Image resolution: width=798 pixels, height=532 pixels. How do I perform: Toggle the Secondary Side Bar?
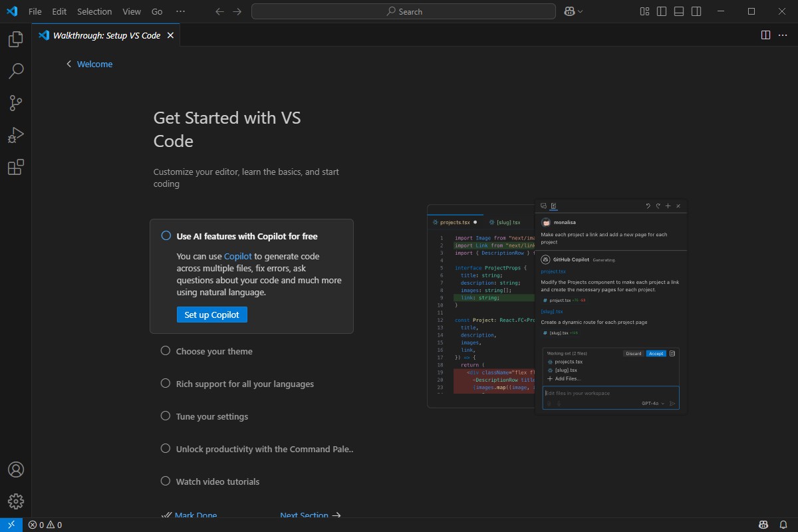(x=696, y=11)
